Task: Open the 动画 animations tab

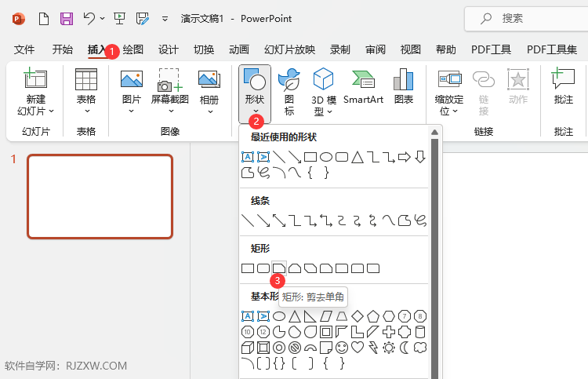Action: (x=239, y=49)
